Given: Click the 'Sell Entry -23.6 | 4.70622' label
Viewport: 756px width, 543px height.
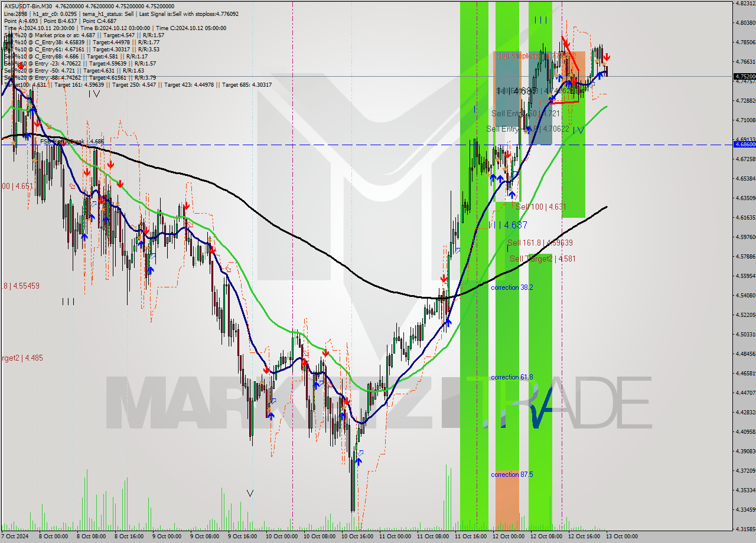Looking at the screenshot, I should tap(527, 129).
